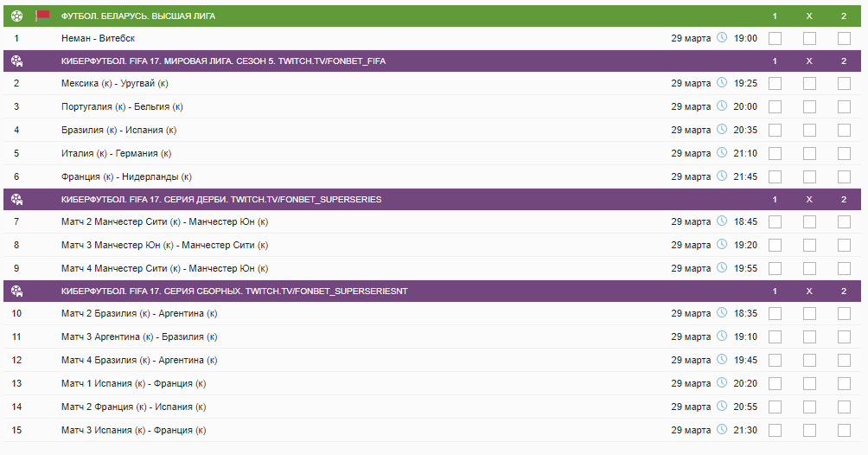The height and width of the screenshot is (455, 868).
Task: Select row 10 Матч 2 Бразилия - Аргентина
Action: point(139,313)
